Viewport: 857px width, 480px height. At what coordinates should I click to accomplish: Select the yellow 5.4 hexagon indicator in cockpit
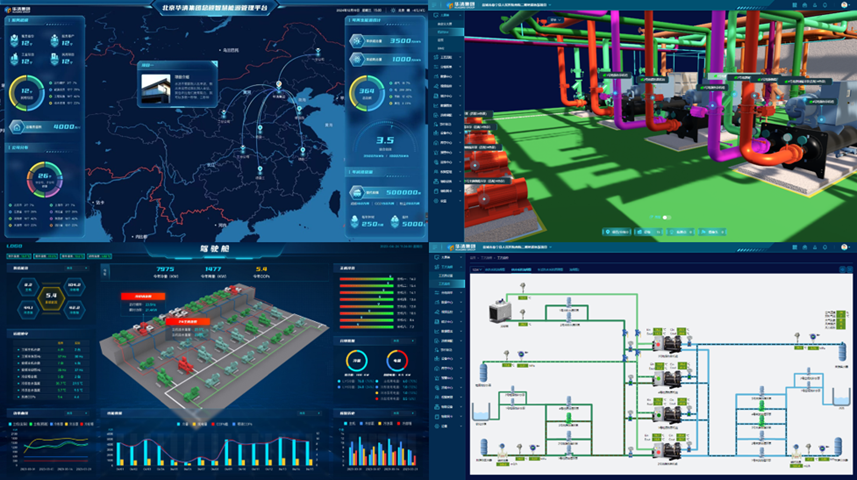[50, 295]
